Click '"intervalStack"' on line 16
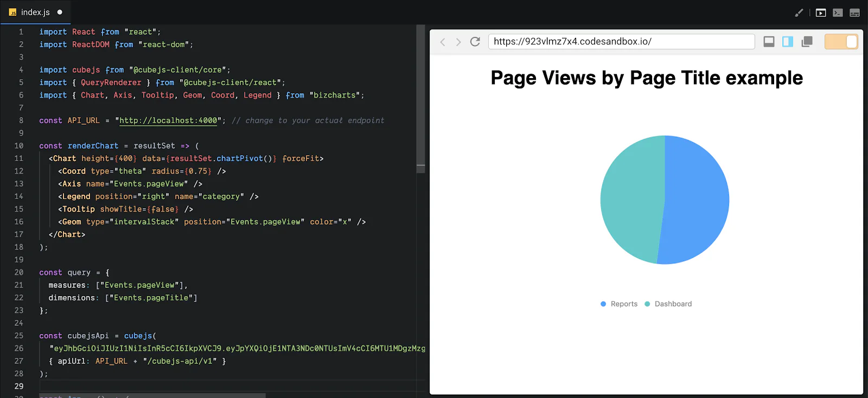The width and height of the screenshot is (868, 398). click(144, 222)
